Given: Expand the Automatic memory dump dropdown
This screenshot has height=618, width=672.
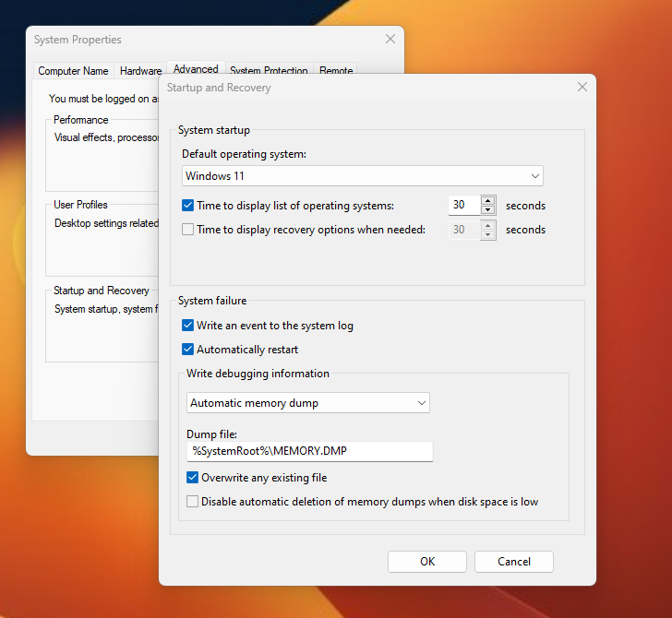Looking at the screenshot, I should [x=308, y=403].
